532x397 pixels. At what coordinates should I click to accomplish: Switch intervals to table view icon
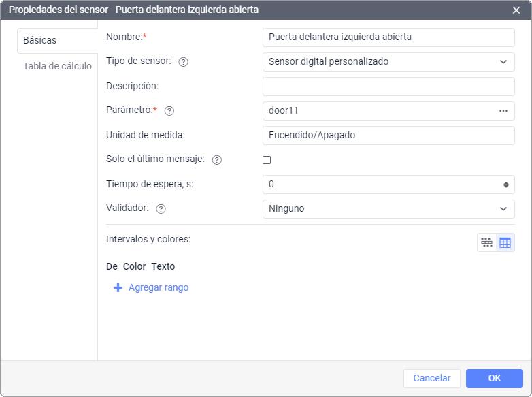pyautogui.click(x=505, y=242)
